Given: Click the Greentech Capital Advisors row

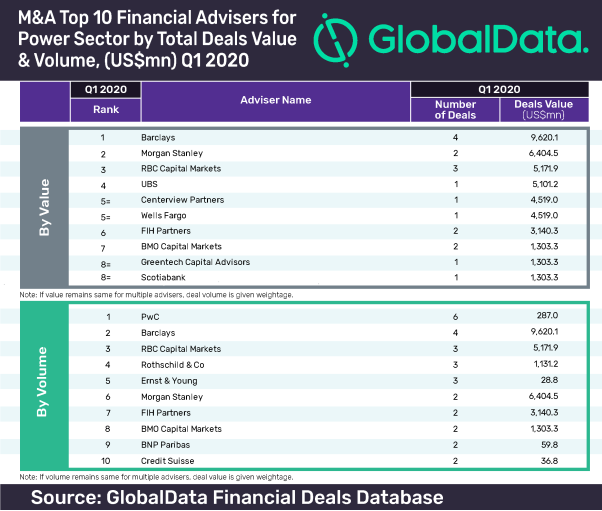Looking at the screenshot, I should [x=328, y=262].
